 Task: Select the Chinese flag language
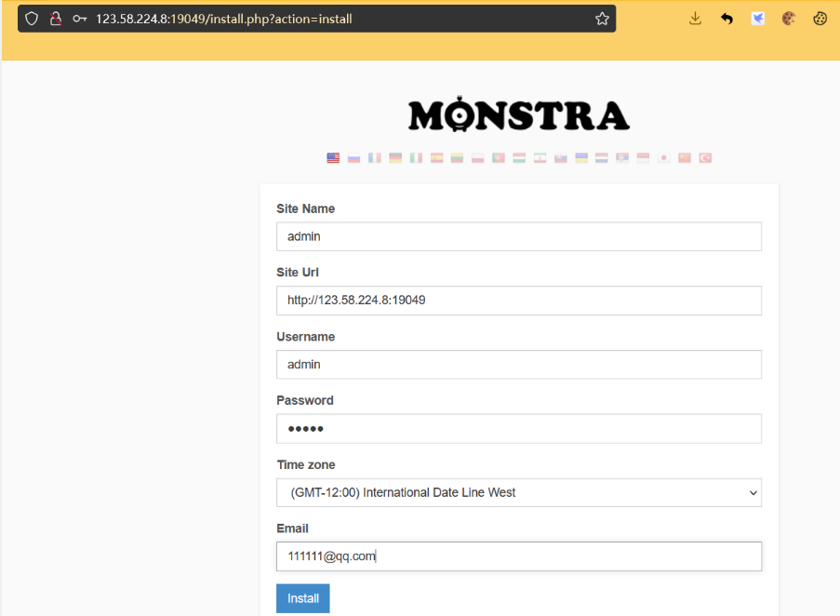[685, 158]
